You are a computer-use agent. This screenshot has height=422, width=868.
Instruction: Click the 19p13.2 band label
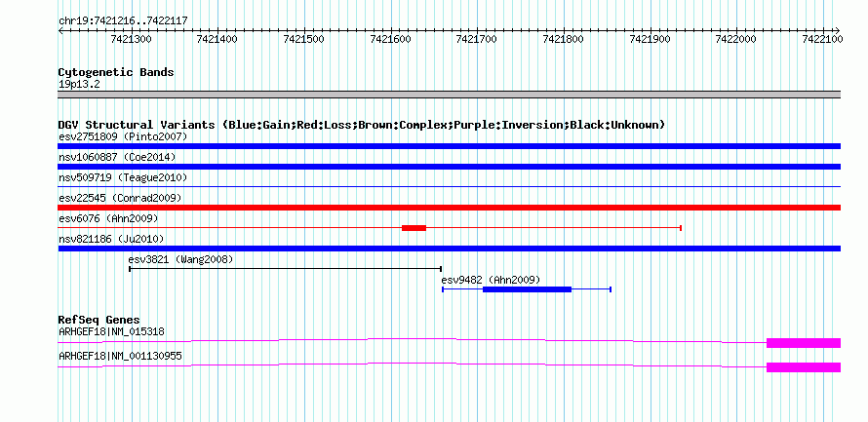(79, 85)
